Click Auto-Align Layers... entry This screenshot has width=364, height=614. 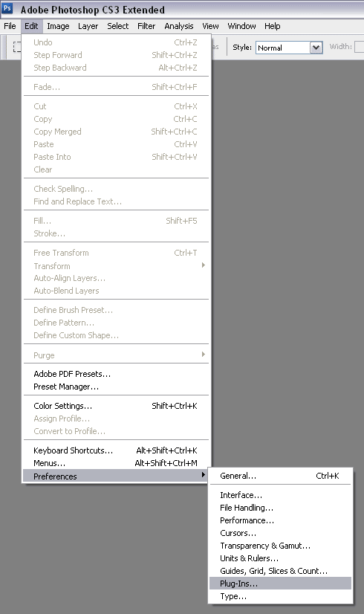pyautogui.click(x=116, y=278)
